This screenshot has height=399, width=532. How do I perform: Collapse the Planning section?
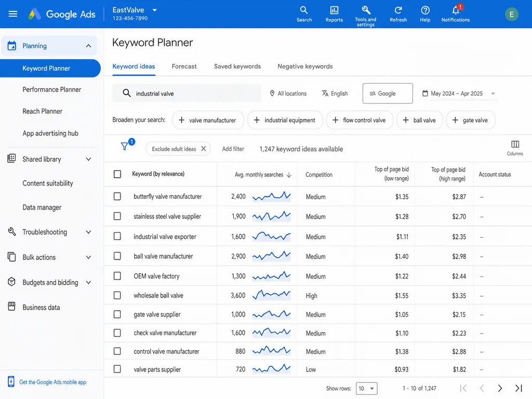tap(88, 46)
